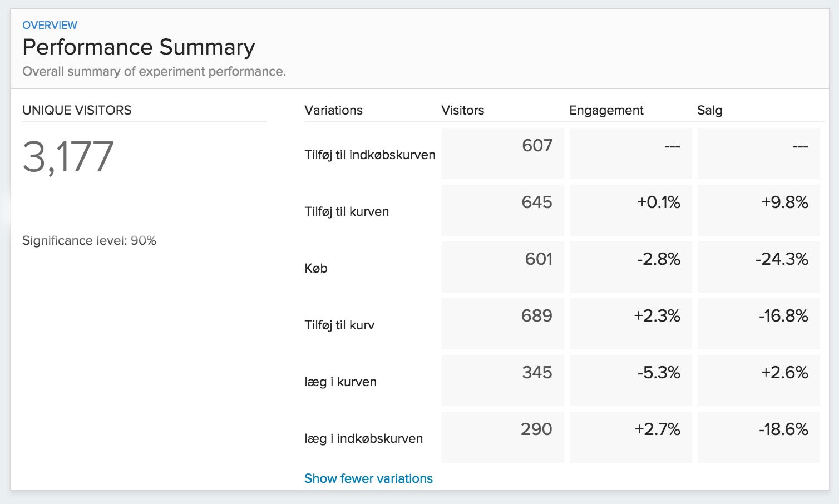
Task: Open the Tilføj til kurven variation
Action: (x=347, y=211)
